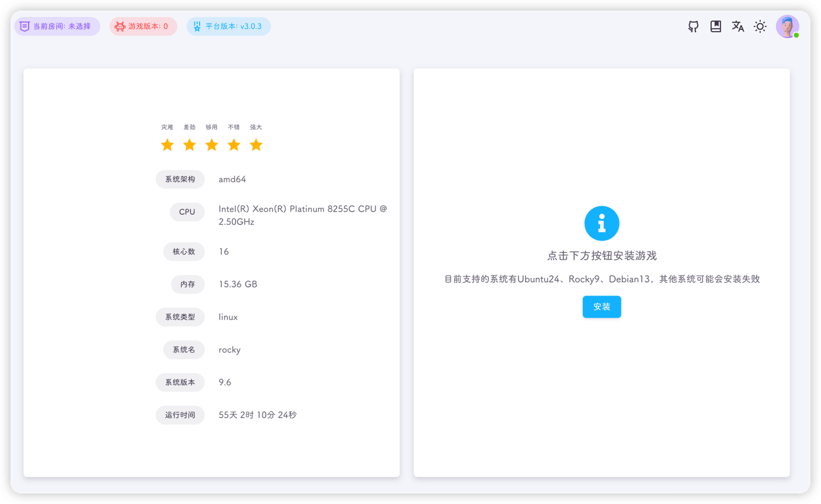Open the GitHub repository icon
The width and height of the screenshot is (821, 504).
pos(693,26)
